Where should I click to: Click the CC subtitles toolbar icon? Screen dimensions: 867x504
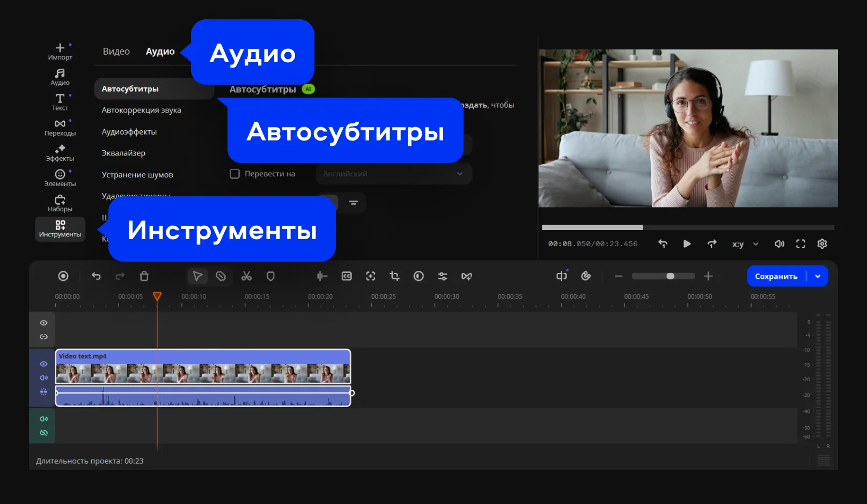coord(347,276)
